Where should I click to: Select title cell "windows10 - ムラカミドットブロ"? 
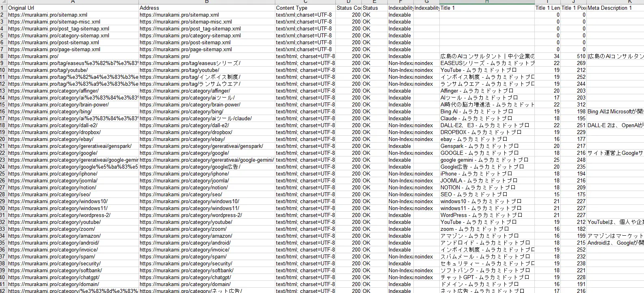487,201
